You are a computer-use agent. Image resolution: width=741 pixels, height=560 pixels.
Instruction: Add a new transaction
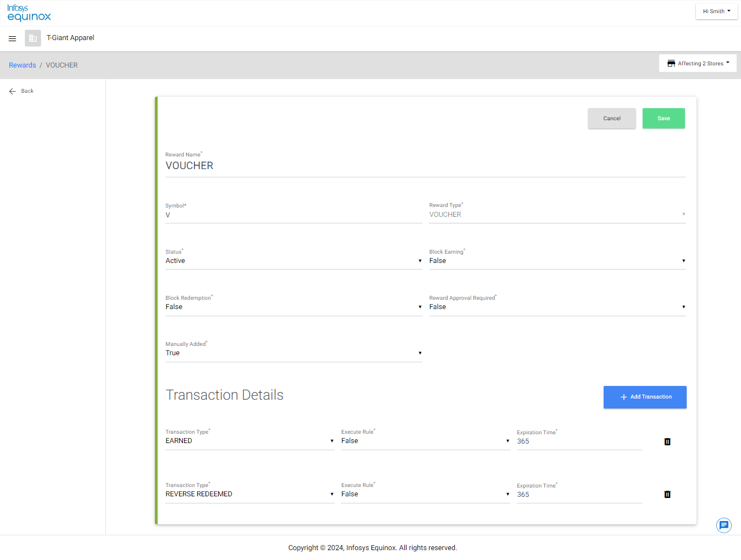coord(645,397)
